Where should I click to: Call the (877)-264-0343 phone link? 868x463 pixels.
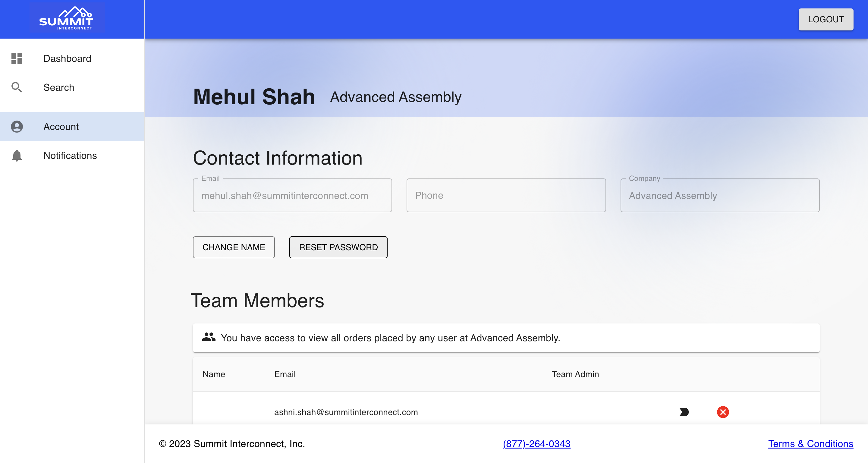point(536,443)
